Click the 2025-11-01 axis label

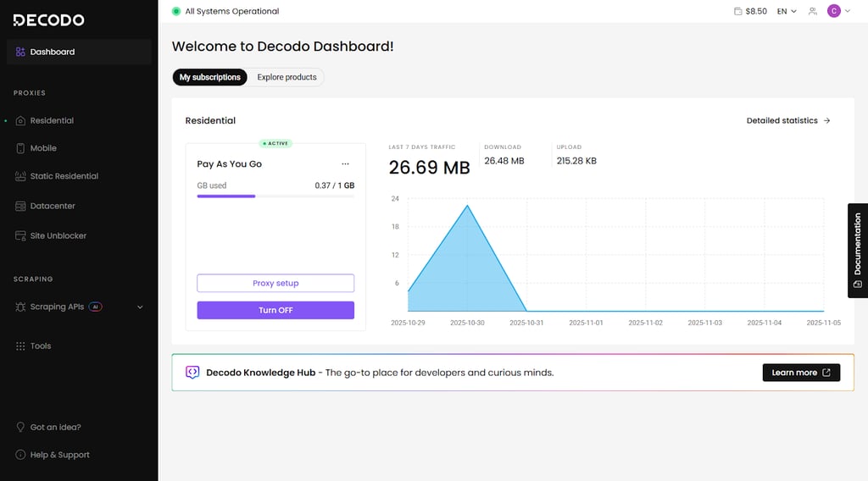(x=586, y=323)
